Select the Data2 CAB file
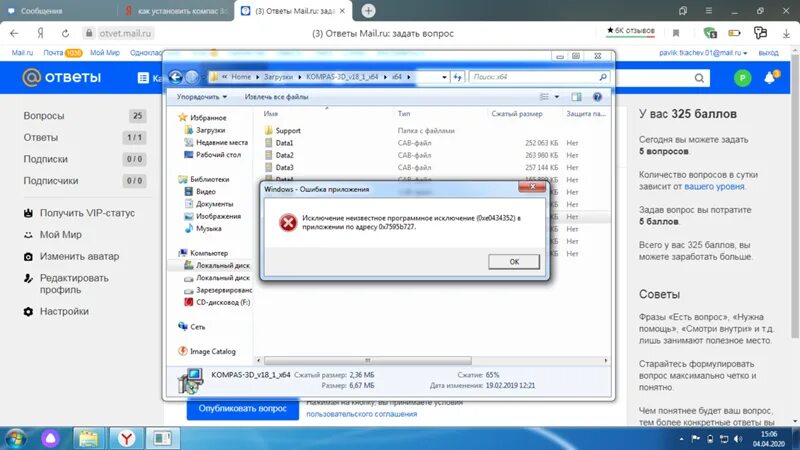800x450 pixels. [x=279, y=155]
